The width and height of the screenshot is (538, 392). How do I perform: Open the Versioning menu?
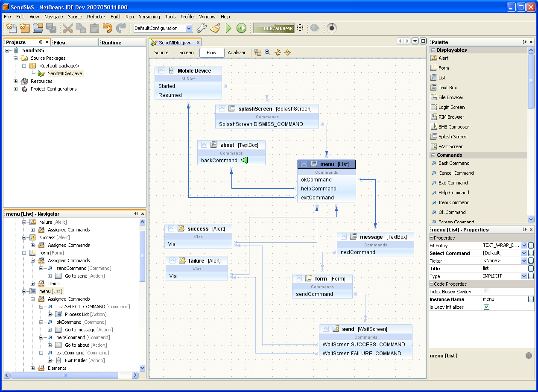[149, 17]
